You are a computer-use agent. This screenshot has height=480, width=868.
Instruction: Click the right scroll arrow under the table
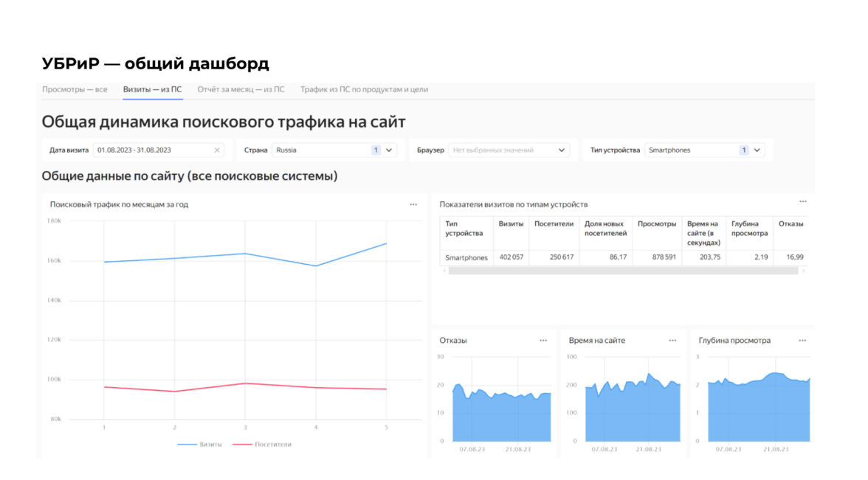[804, 271]
